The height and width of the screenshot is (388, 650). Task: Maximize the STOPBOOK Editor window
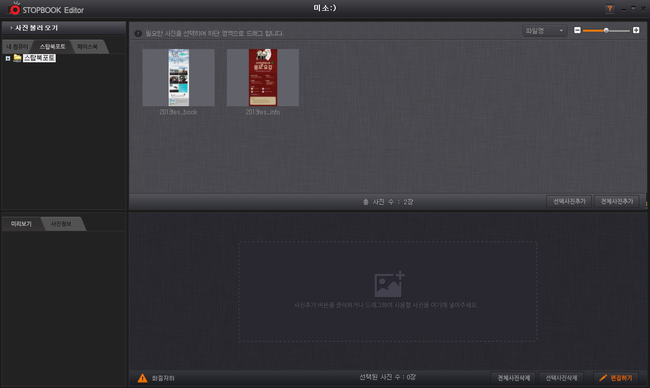(633, 8)
